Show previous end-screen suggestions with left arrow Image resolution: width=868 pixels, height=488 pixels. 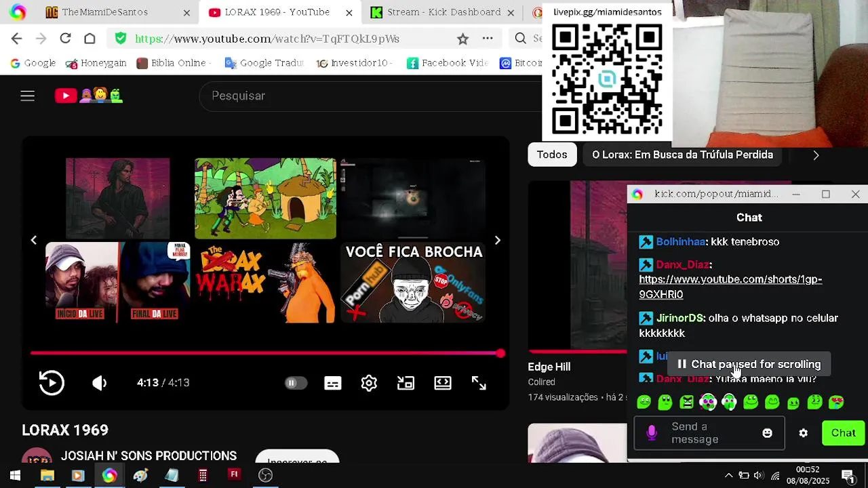point(33,241)
